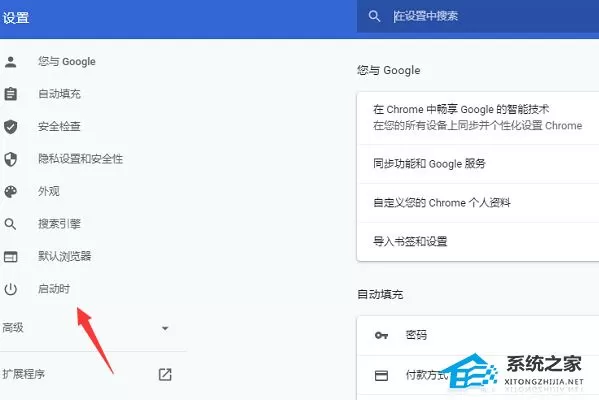The image size is (599, 400).
Task: Expand the 高级 section dropdown arrow
Action: point(165,328)
